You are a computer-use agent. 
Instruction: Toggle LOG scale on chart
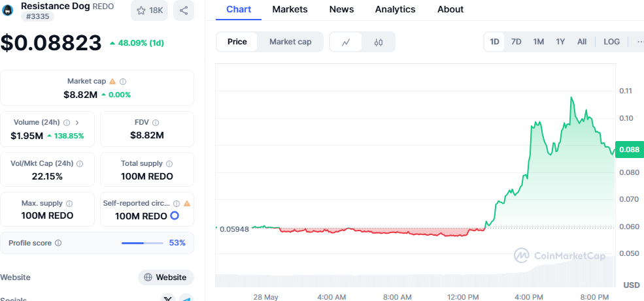611,42
